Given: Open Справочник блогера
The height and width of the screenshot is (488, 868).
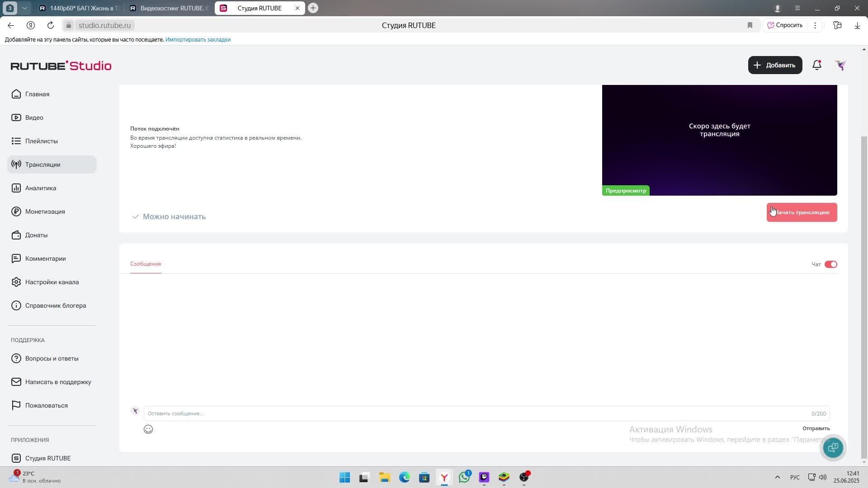Looking at the screenshot, I should (x=52, y=305).
